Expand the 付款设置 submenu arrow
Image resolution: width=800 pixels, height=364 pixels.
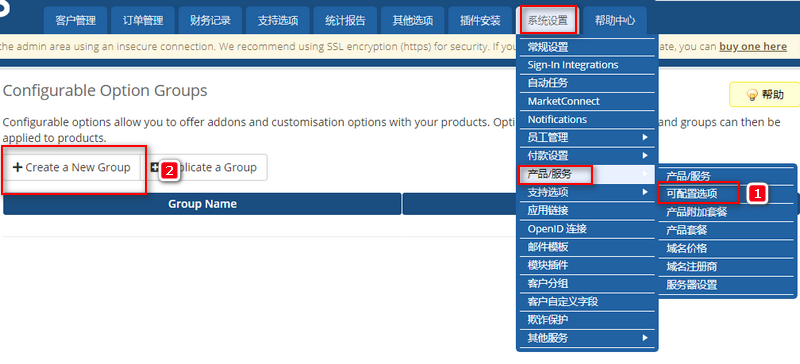click(645, 156)
